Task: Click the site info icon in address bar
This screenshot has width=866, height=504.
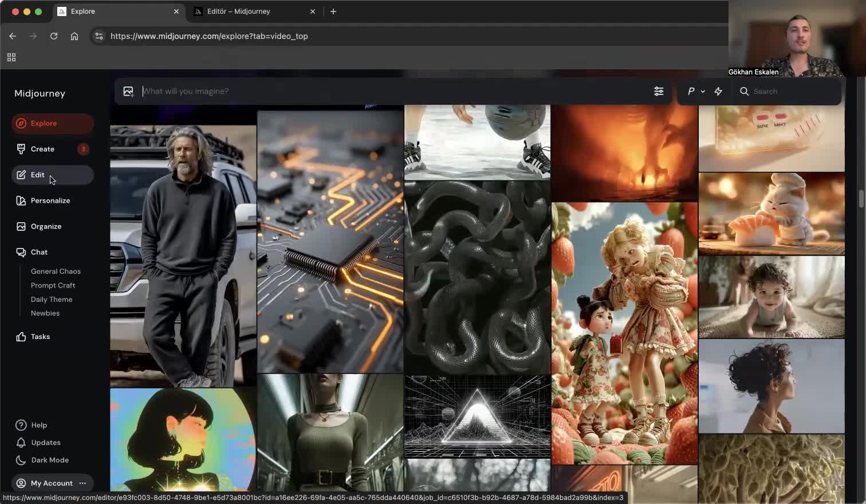Action: tap(99, 36)
